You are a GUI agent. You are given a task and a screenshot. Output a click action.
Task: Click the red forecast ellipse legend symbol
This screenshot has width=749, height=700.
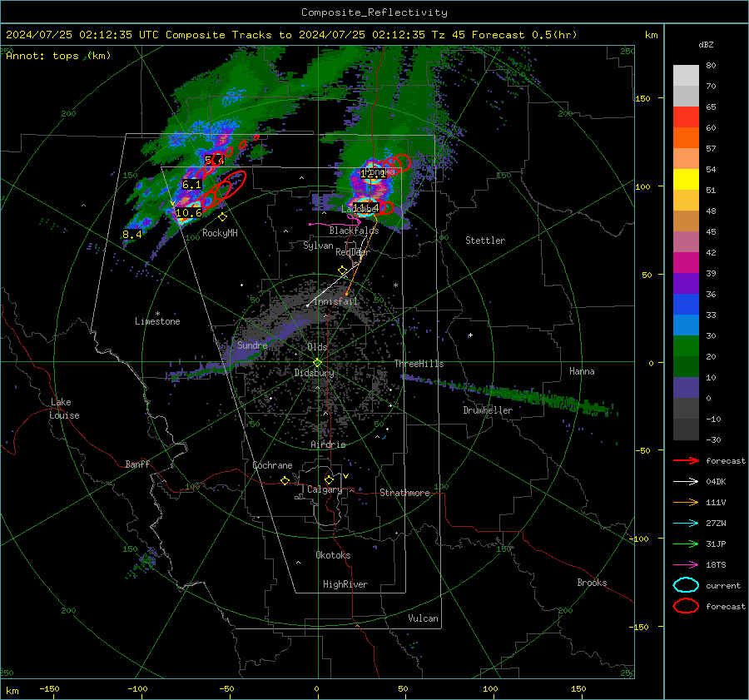pos(686,606)
